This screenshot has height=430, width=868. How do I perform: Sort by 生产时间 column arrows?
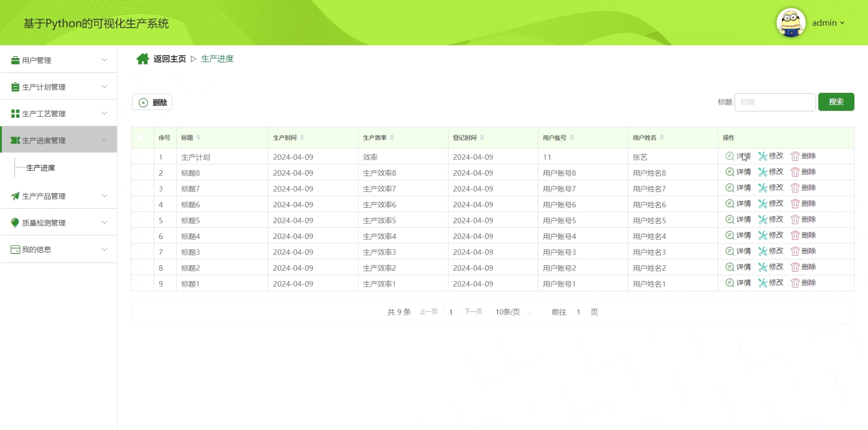point(302,137)
